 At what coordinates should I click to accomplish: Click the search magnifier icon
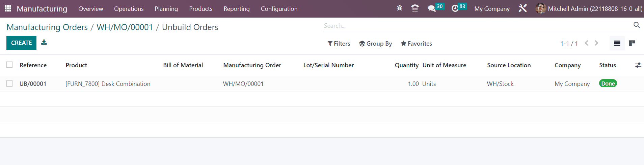point(637,25)
